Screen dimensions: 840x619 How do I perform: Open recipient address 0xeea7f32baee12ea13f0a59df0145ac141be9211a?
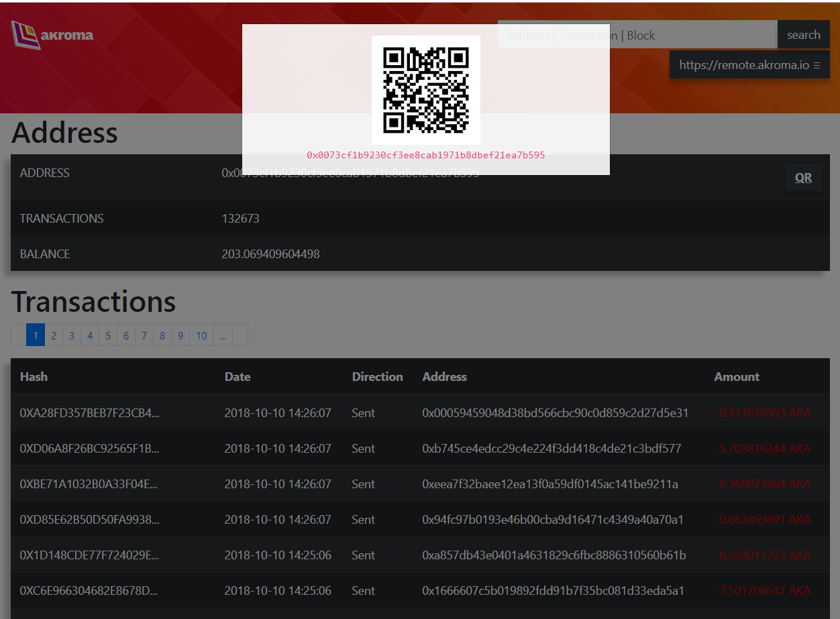549,484
